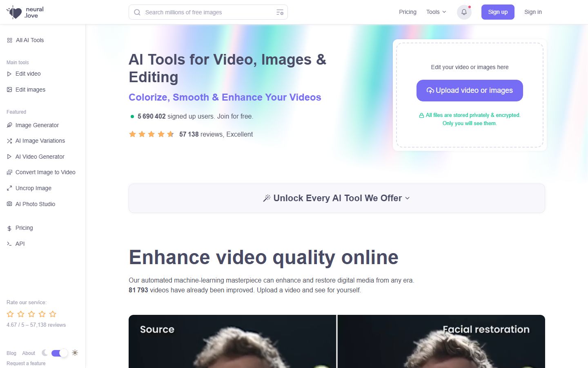
Task: Click the Sign in link
Action: click(x=533, y=12)
